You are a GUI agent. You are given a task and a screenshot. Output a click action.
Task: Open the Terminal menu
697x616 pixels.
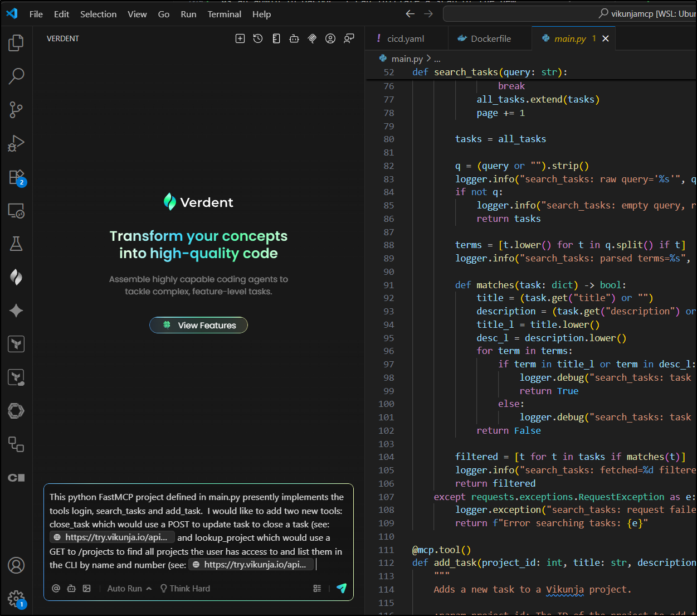(224, 14)
